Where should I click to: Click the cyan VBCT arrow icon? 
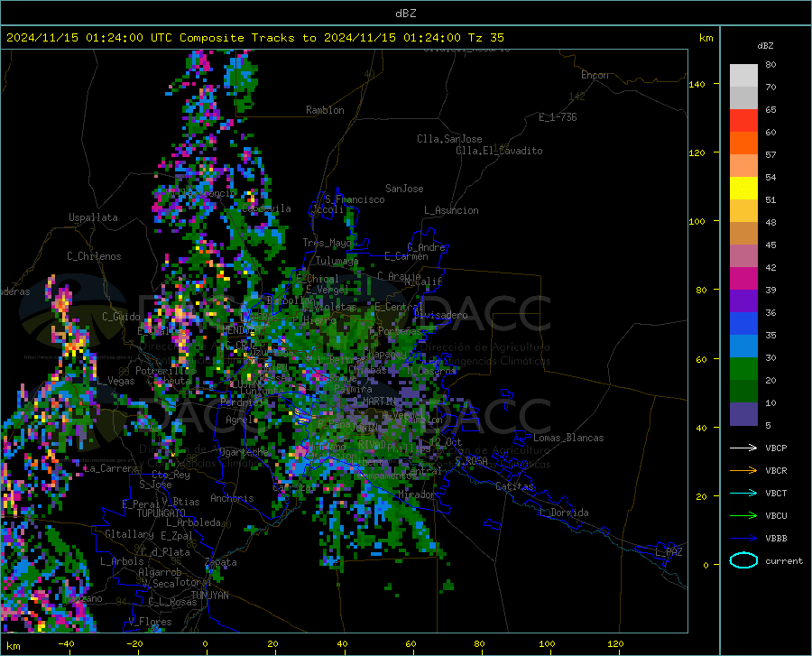coord(743,493)
